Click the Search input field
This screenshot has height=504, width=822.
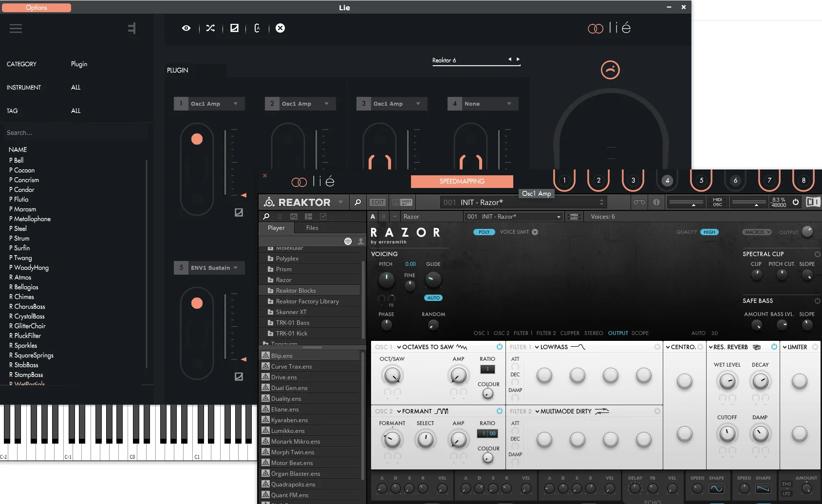point(75,133)
